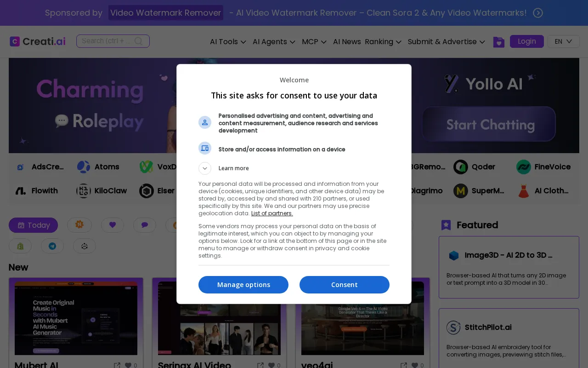Click Start Chatting on Yollo AI banner

489,124
